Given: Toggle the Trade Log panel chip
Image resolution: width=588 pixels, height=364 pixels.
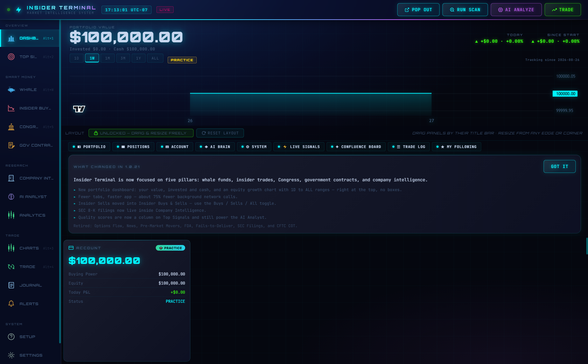Looking at the screenshot, I should click(x=409, y=147).
